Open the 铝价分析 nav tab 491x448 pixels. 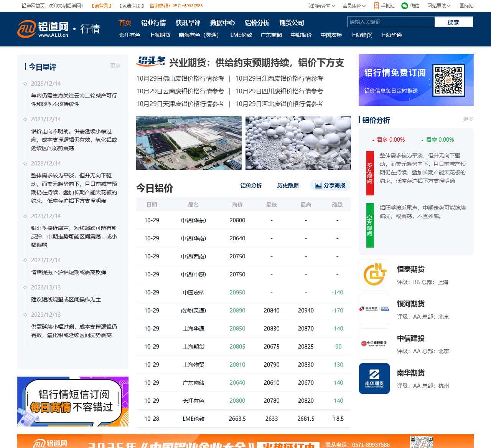tap(257, 23)
